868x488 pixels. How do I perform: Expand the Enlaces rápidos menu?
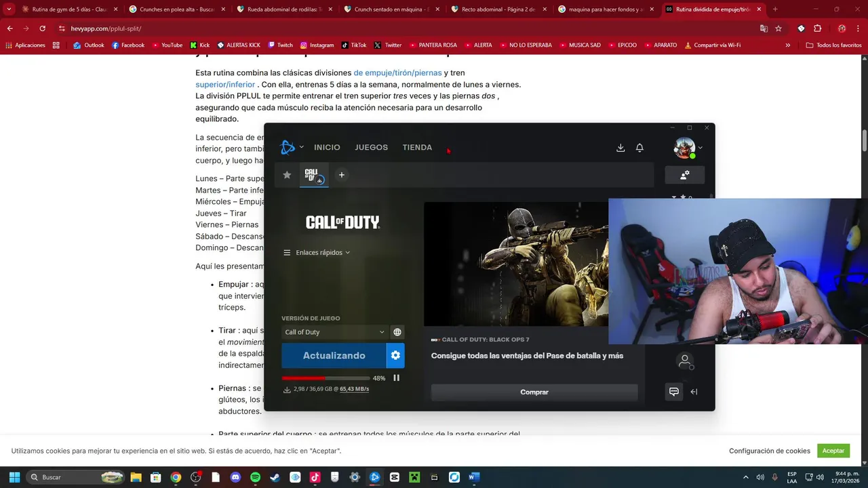[317, 252]
